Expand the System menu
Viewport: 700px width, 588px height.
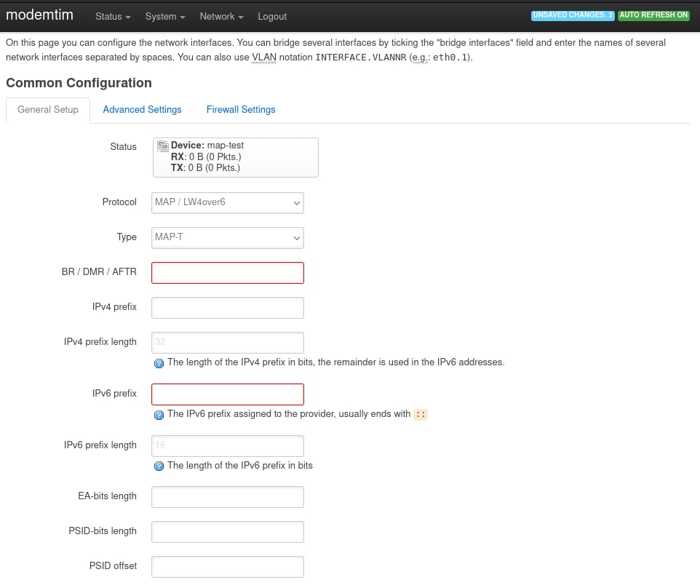164,17
